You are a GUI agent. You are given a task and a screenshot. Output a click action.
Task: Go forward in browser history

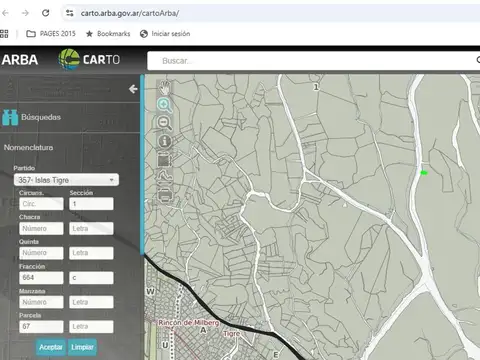tap(25, 13)
